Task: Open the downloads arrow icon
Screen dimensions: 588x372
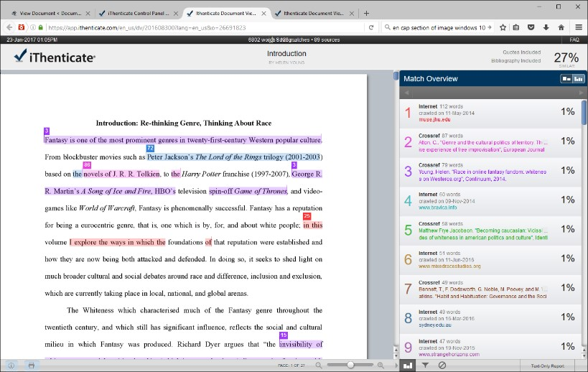Action: pyautogui.click(x=546, y=27)
